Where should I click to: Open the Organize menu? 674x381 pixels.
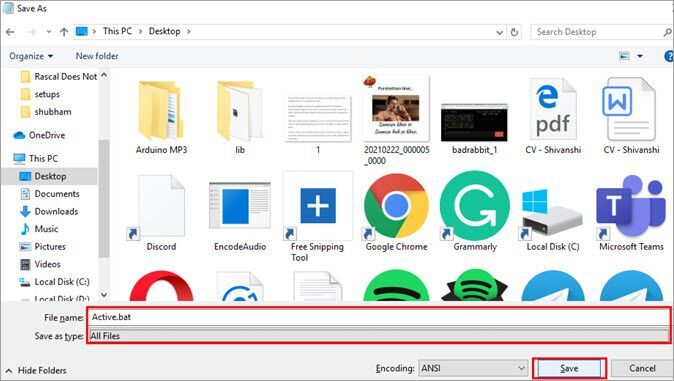[31, 56]
